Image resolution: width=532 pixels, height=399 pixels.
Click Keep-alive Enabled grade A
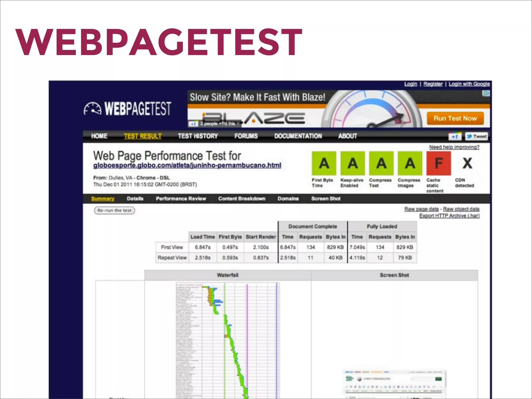(353, 163)
